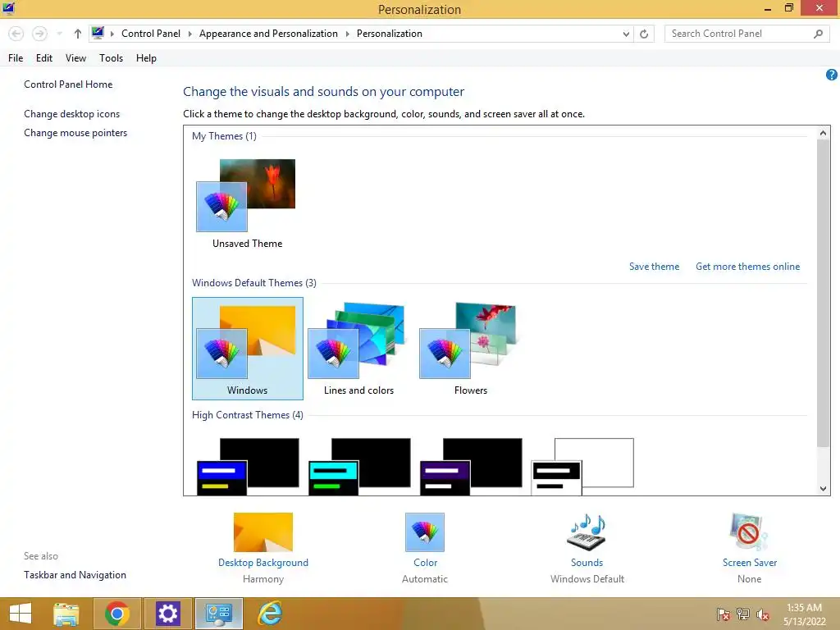Click Save theme link
The width and height of the screenshot is (840, 630).
click(654, 267)
